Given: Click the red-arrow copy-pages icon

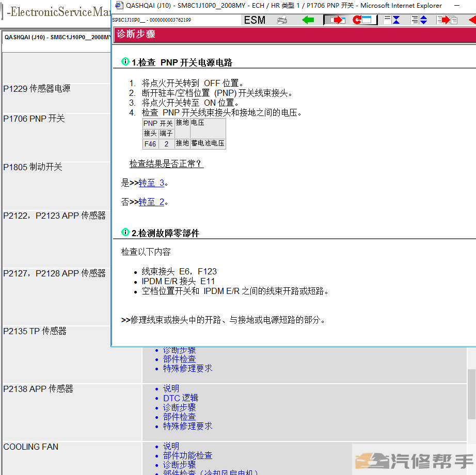Looking at the screenshot, I should (x=447, y=20).
